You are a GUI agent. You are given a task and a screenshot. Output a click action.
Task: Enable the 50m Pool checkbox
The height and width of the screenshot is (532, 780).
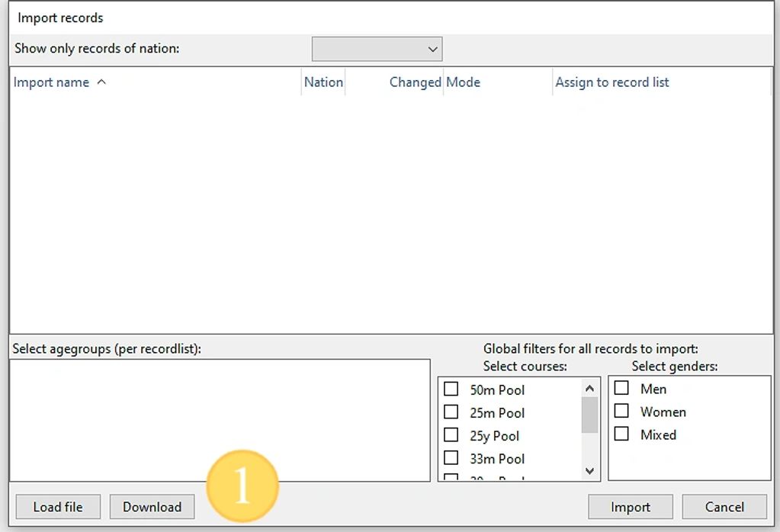pyautogui.click(x=451, y=389)
